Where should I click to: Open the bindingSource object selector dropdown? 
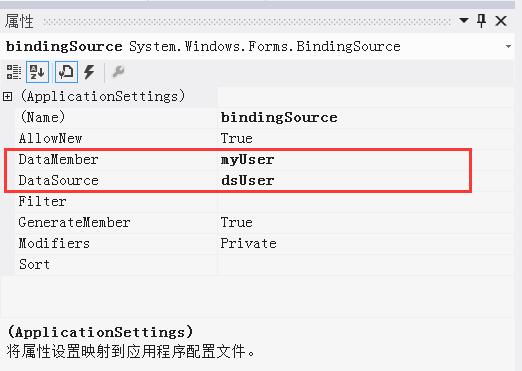(x=508, y=46)
